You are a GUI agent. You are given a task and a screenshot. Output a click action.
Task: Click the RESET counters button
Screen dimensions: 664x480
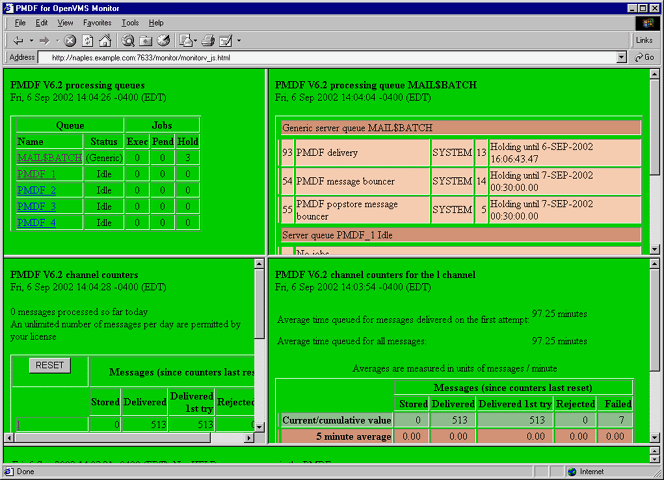(x=50, y=365)
